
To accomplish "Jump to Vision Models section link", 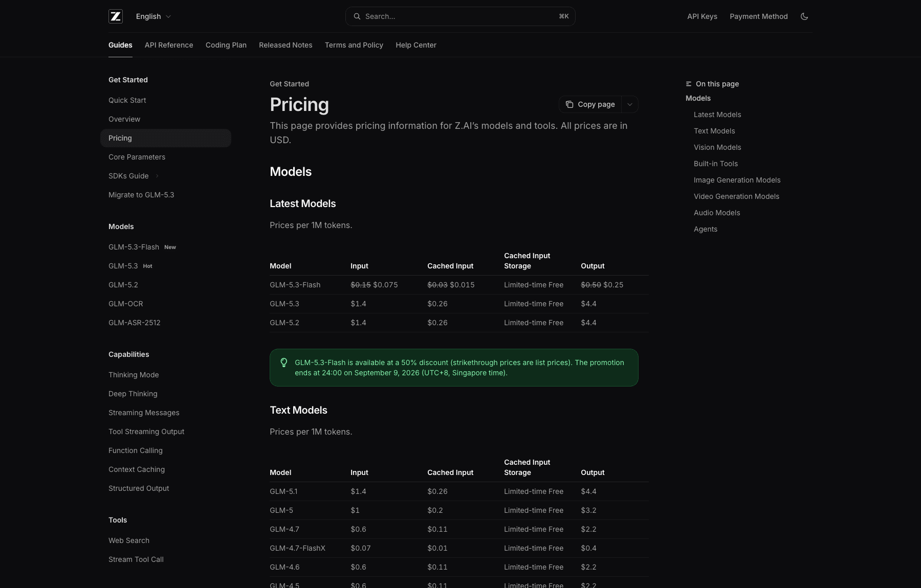I will [717, 147].
